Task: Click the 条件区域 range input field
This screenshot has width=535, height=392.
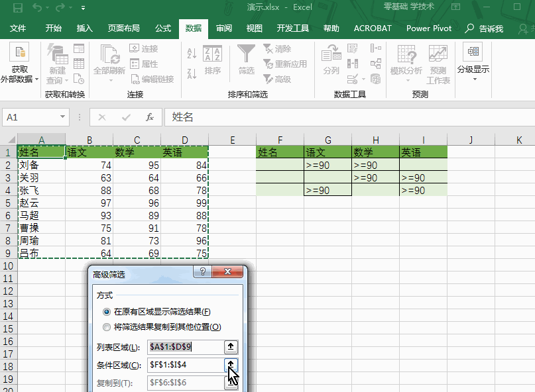Action: click(186, 365)
